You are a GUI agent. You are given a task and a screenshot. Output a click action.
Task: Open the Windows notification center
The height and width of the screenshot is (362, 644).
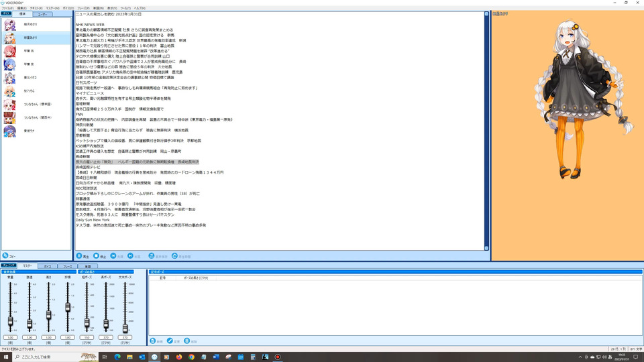tap(636, 357)
